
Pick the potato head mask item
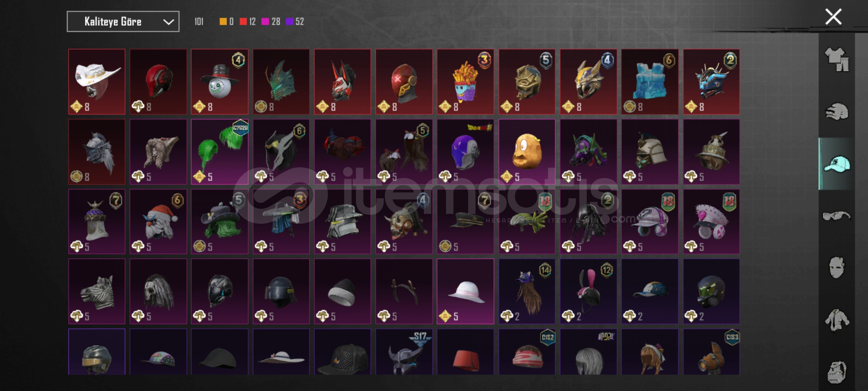click(x=527, y=152)
